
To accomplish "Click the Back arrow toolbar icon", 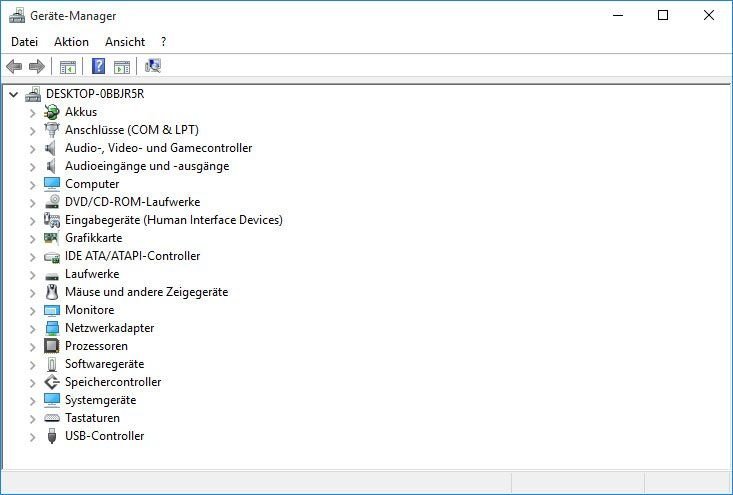I will point(14,66).
